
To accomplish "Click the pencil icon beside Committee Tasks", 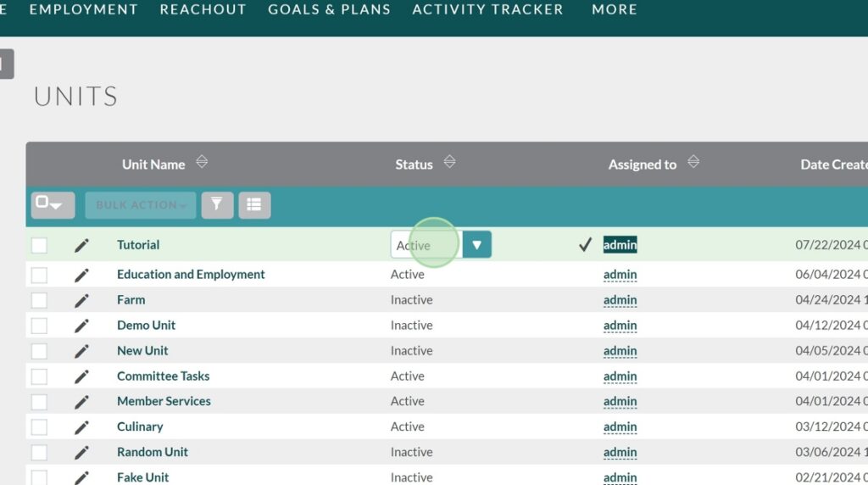I will click(81, 376).
